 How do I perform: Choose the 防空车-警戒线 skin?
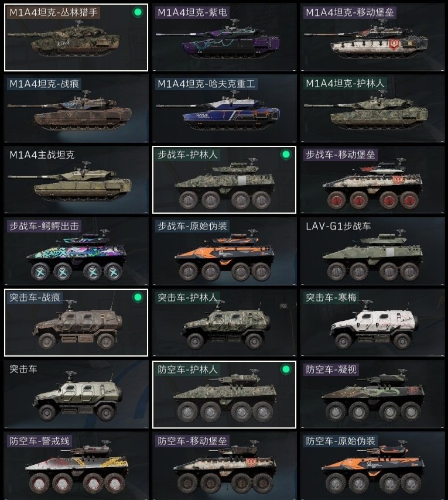pos(76,465)
